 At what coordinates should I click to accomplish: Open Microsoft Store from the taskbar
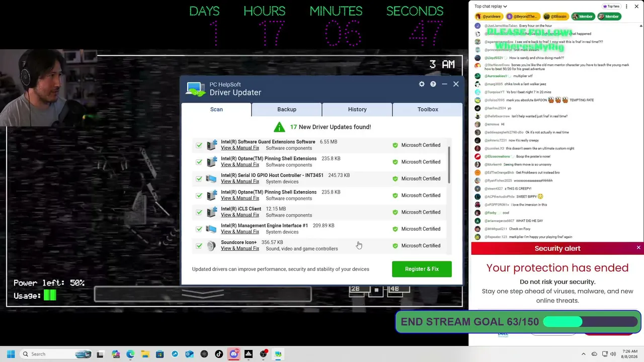(160, 354)
